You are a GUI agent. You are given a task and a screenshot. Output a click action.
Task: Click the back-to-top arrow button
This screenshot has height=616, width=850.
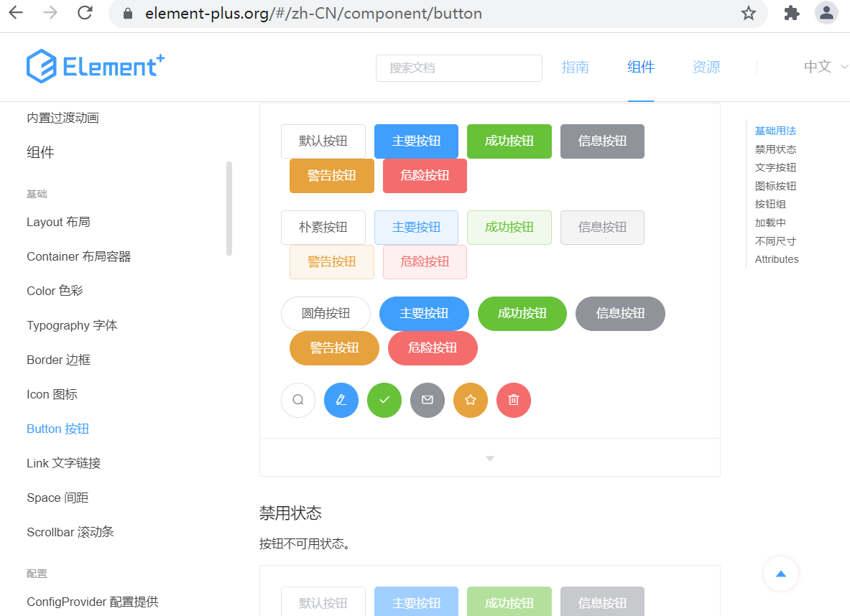point(781,574)
